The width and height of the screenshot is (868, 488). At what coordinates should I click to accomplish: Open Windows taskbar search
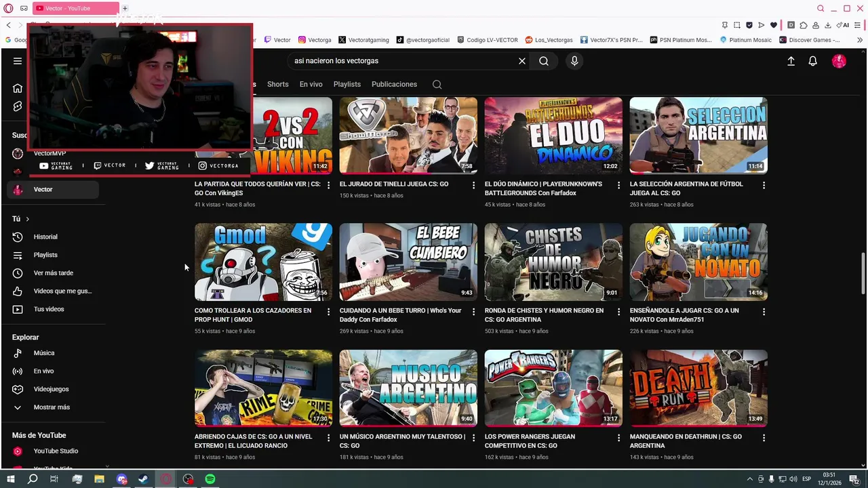click(33, 479)
